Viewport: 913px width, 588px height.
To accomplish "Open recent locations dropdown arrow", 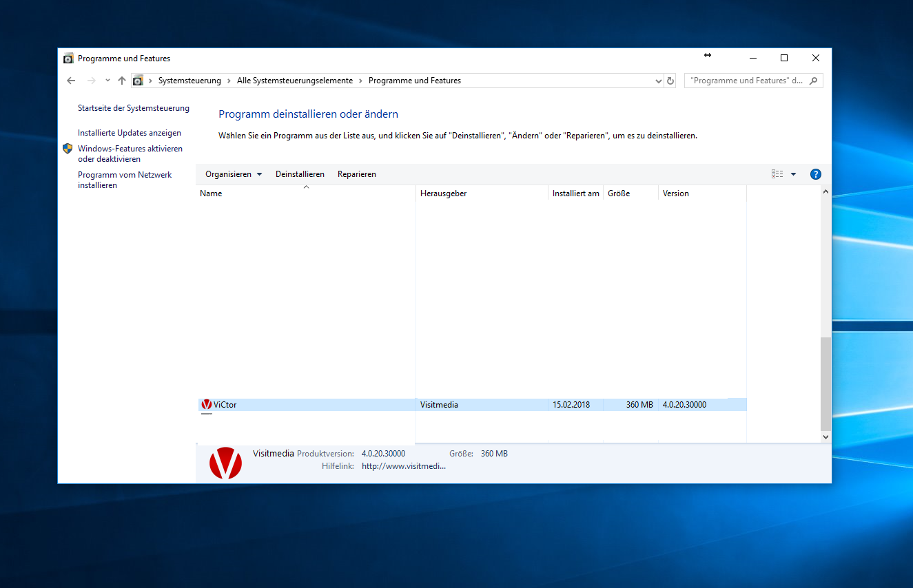I will coord(107,81).
